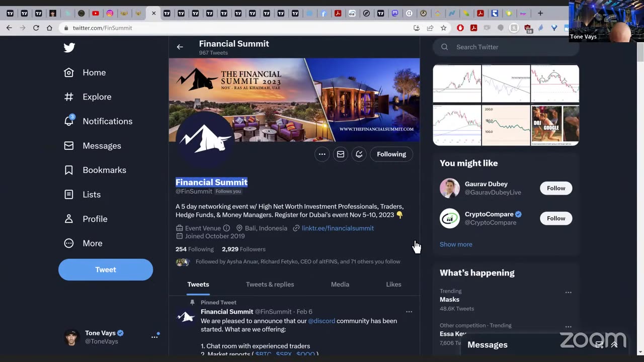Screen dimensions: 644x362
Task: Switch to the Likes tab
Action: point(393,285)
